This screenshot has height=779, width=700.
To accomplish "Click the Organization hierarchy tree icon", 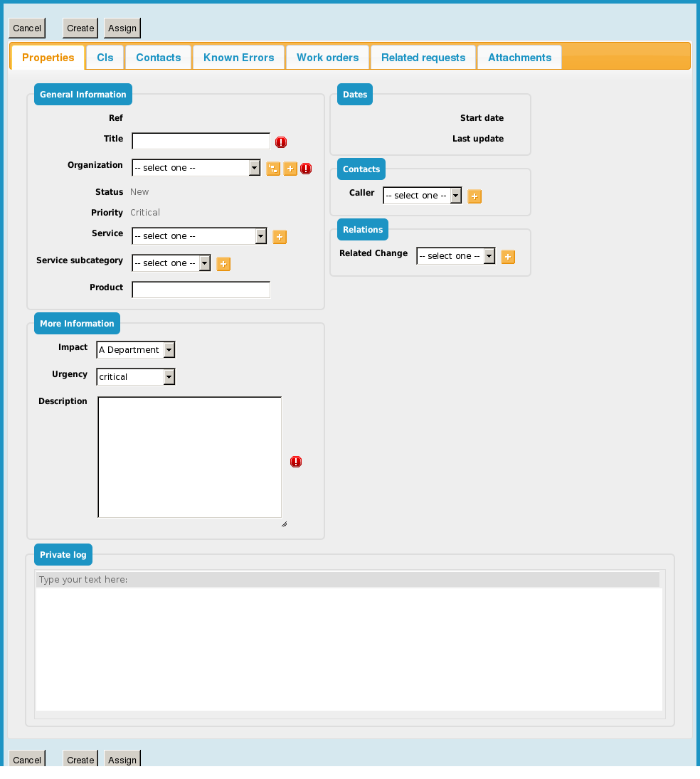I will (x=273, y=169).
